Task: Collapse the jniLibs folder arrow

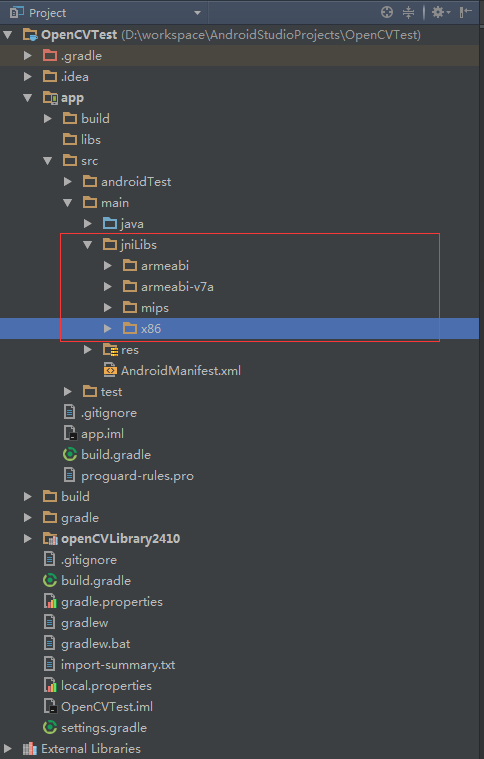Action: click(x=88, y=245)
